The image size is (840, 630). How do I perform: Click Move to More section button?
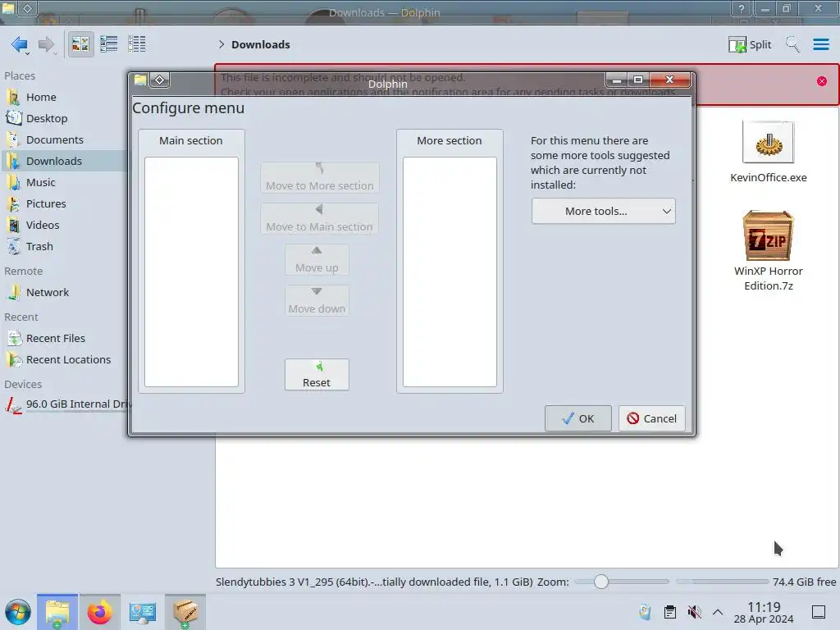click(x=320, y=177)
